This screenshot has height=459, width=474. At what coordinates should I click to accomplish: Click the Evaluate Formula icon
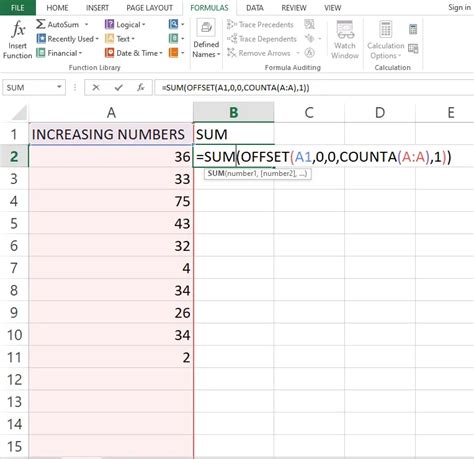pos(309,53)
